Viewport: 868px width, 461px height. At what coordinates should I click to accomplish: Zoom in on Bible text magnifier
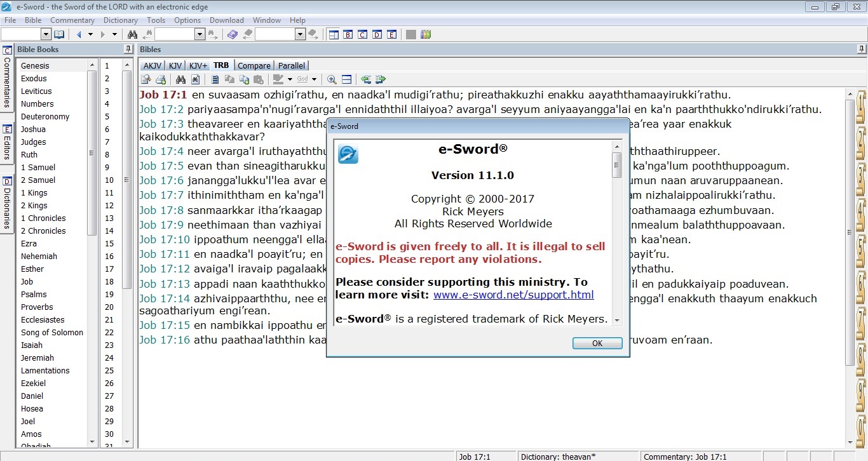[332, 79]
